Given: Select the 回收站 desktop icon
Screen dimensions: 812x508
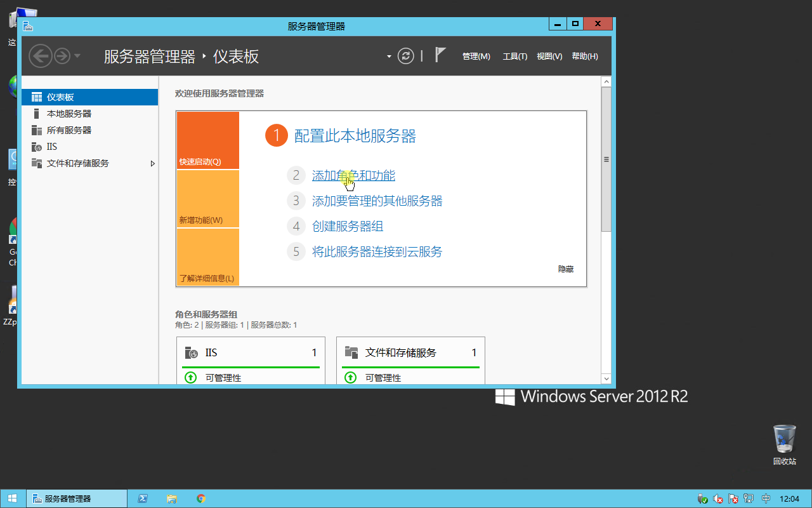Looking at the screenshot, I should (785, 445).
